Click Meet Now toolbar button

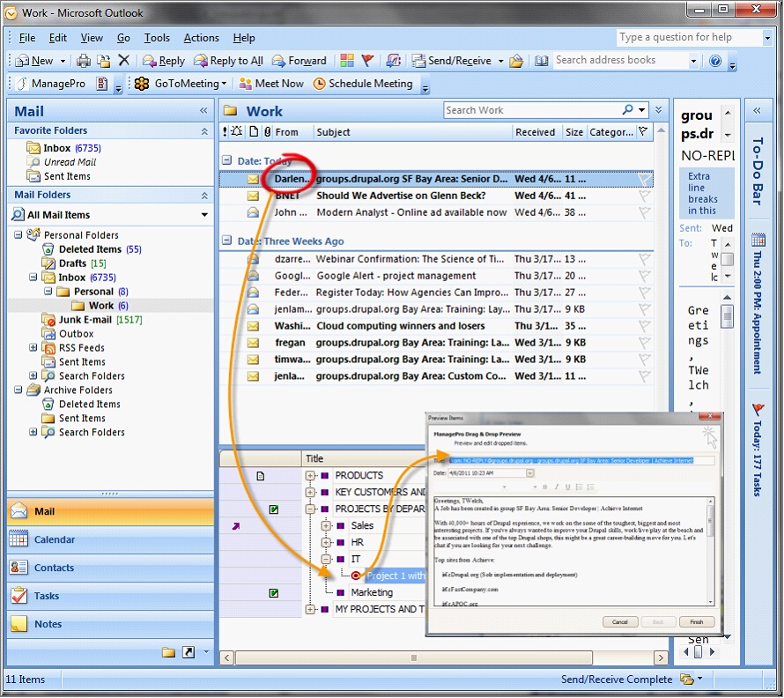(x=271, y=84)
